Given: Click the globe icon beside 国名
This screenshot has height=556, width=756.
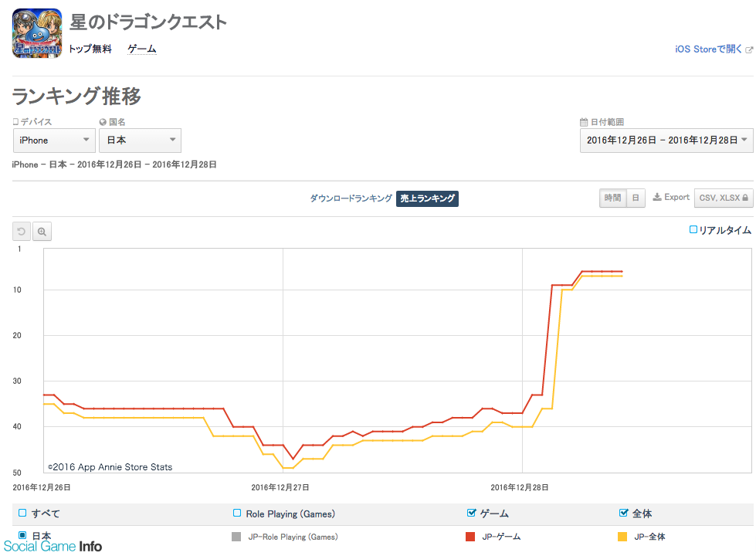Looking at the screenshot, I should tap(103, 122).
